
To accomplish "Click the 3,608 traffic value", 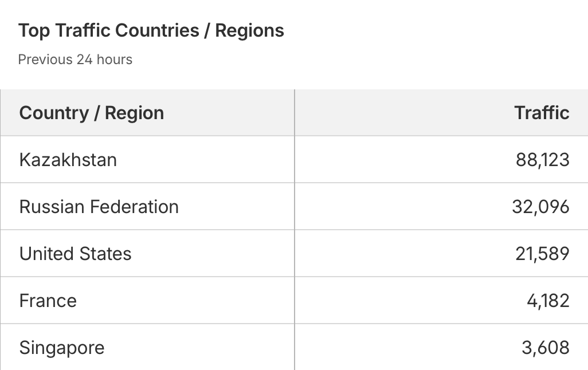I will [x=546, y=348].
